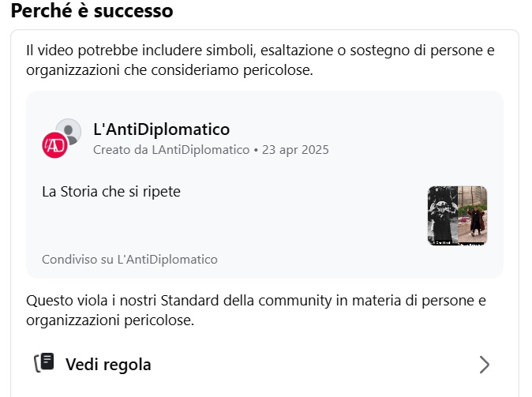Click the grey profile silhouette avatar
The width and height of the screenshot is (532, 397).
[69, 131]
